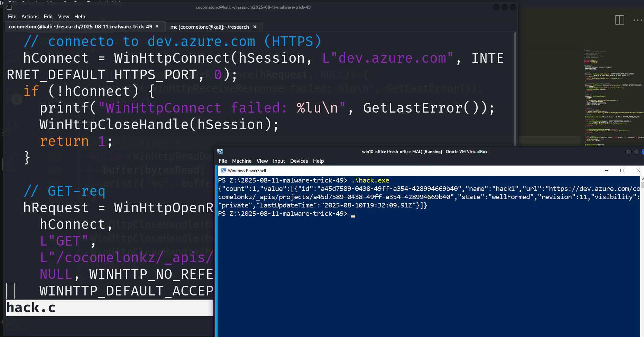Click the 'if (!hConnect) {' line

point(89,91)
